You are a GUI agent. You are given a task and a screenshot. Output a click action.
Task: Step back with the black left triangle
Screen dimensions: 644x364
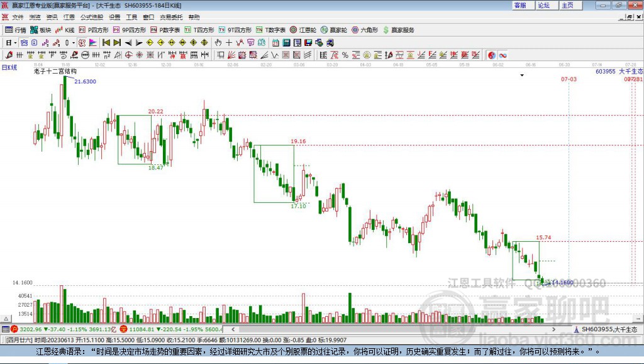(128, 42)
